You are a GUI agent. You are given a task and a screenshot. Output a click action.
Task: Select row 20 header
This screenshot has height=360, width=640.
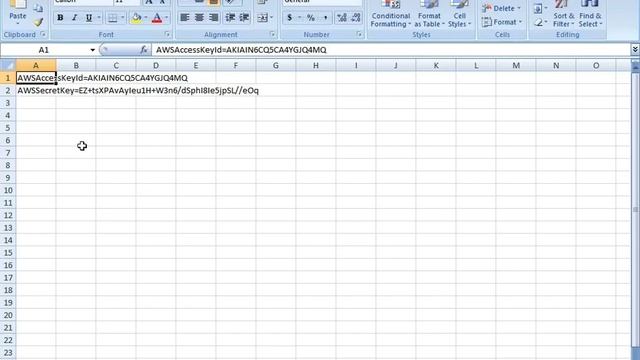coord(8,315)
